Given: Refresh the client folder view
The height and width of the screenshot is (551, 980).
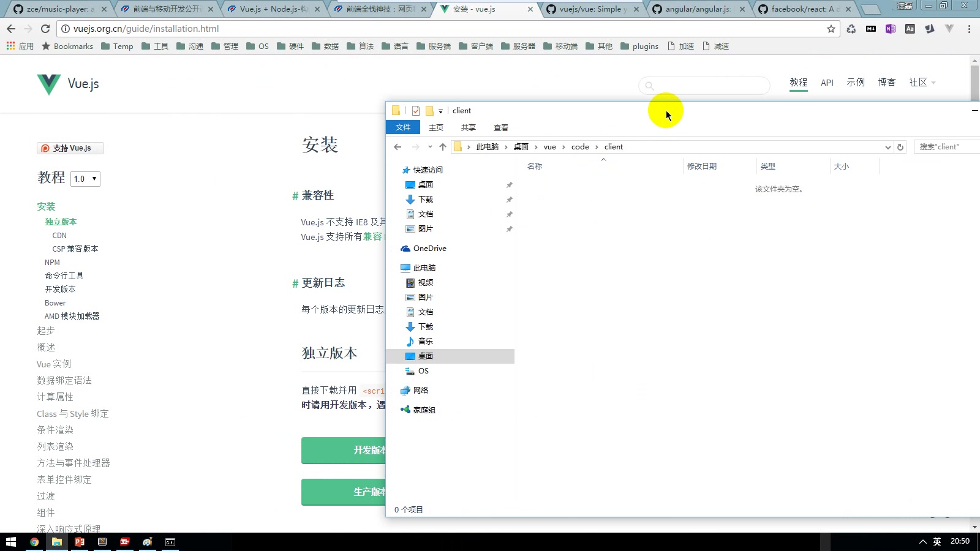Looking at the screenshot, I should click(x=900, y=147).
